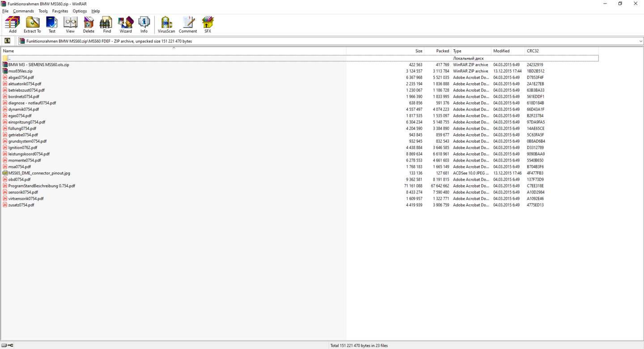
Task: Run the Test archive tool
Action: [x=52, y=25]
